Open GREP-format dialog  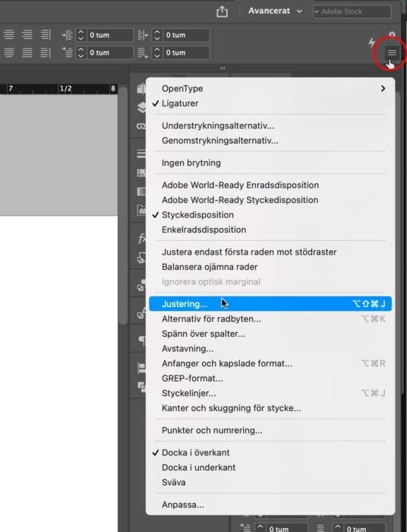(270, 378)
